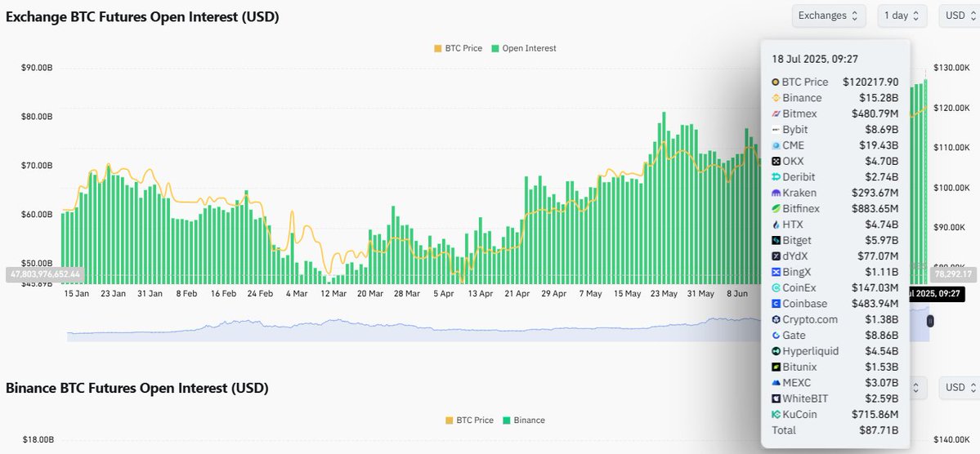Click the Bitmex $480.79M value
980x454 pixels.
pyautogui.click(x=875, y=113)
